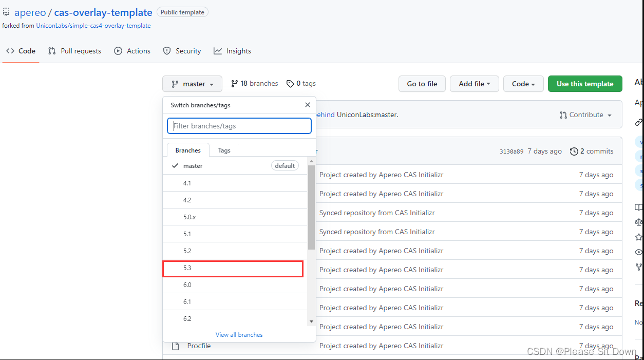The height and width of the screenshot is (360, 644).
Task: Switch to the Code tab
Action: (x=21, y=51)
